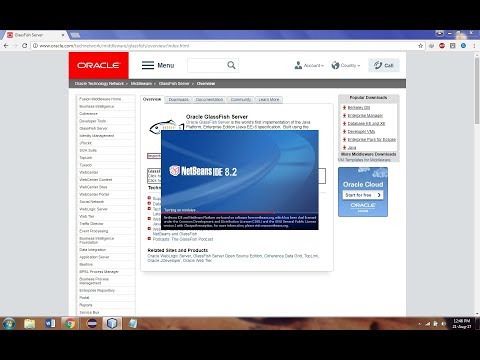This screenshot has width=480, height=360.
Task: Click the Eclipse icon in taskbar
Action: tap(91, 323)
